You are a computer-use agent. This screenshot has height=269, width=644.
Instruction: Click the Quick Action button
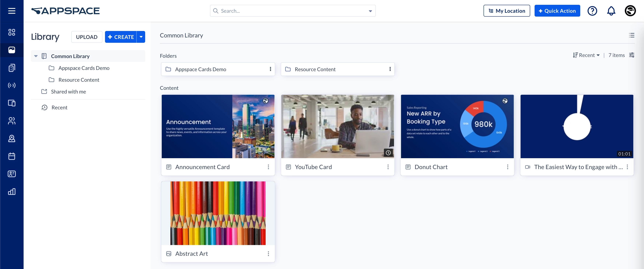[557, 11]
